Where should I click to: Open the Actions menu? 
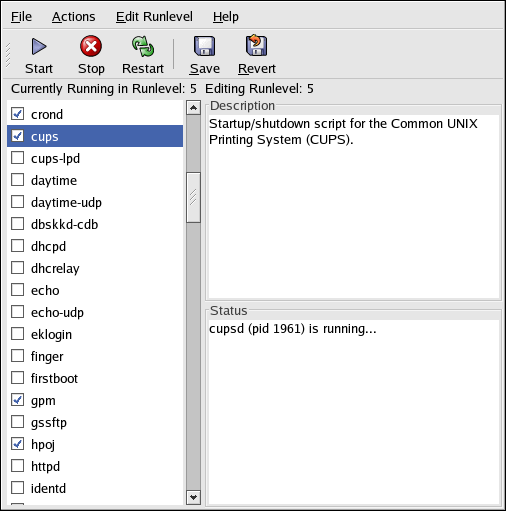coord(74,17)
